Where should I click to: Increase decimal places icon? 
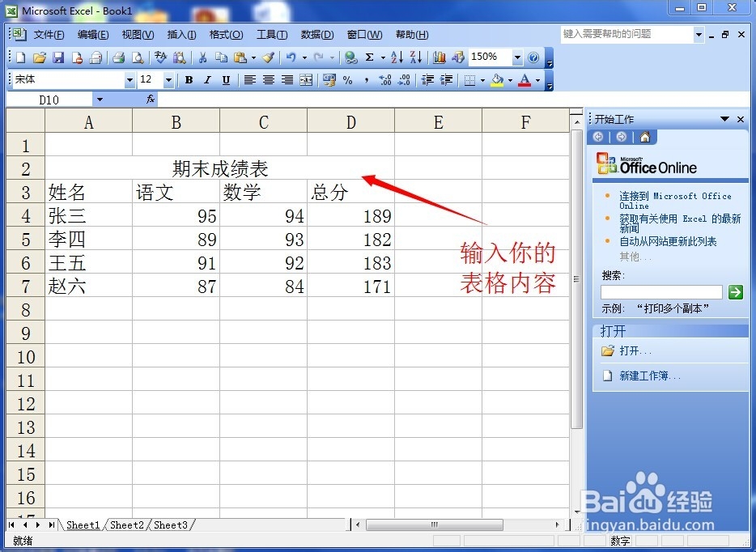coord(384,80)
